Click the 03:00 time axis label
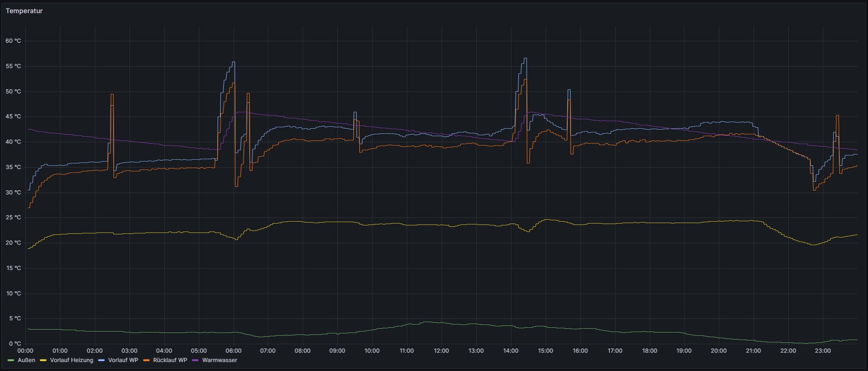This screenshot has width=868, height=371. (129, 351)
